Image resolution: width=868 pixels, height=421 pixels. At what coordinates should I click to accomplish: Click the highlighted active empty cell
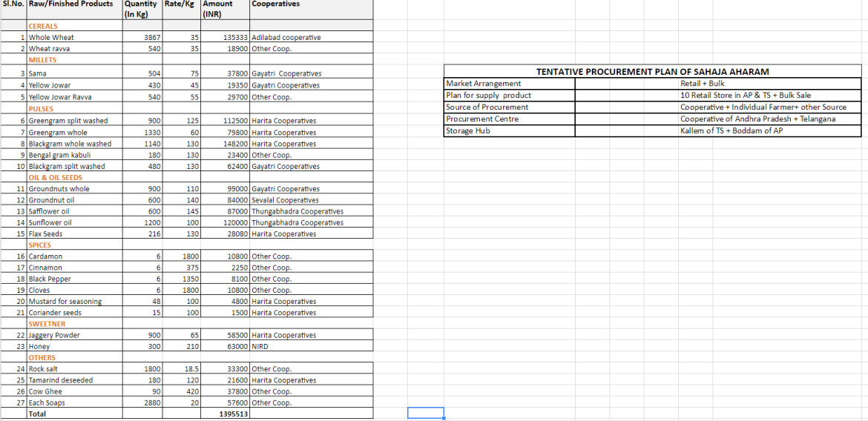(x=426, y=413)
